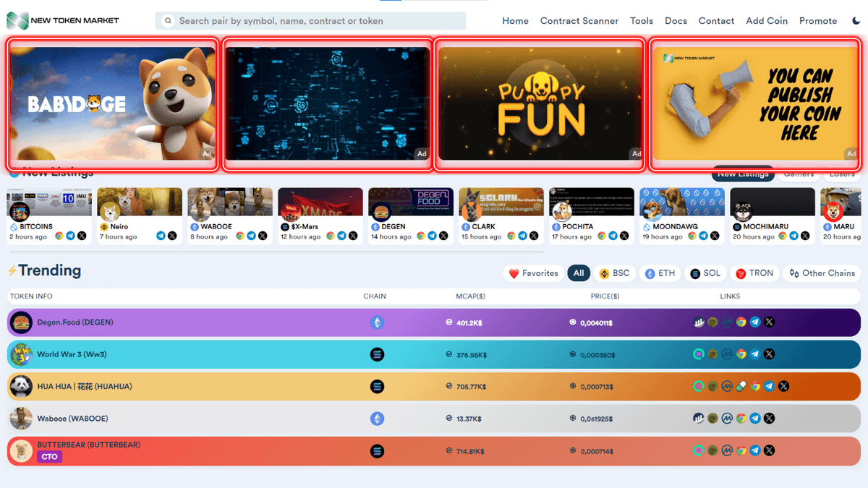The height and width of the screenshot is (488, 868).
Task: Open CoinMarketCap icon in BUTTERBEAR row
Action: click(727, 450)
